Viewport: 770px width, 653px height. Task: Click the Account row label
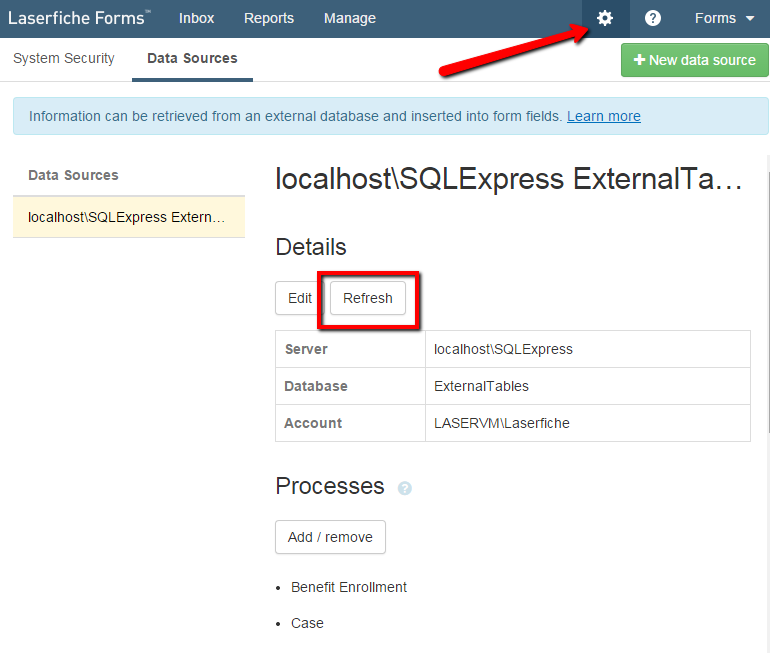(x=313, y=423)
